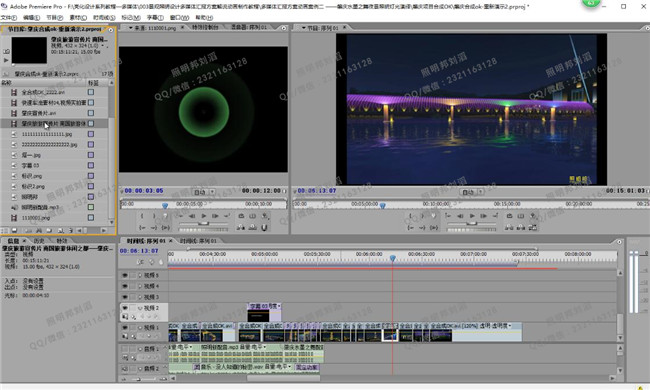Select 照明邦配音.mp3 in project list
650x390 pixels.
40,207
